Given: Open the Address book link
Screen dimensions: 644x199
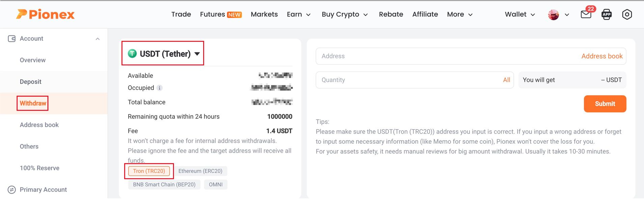Looking at the screenshot, I should [x=602, y=56].
